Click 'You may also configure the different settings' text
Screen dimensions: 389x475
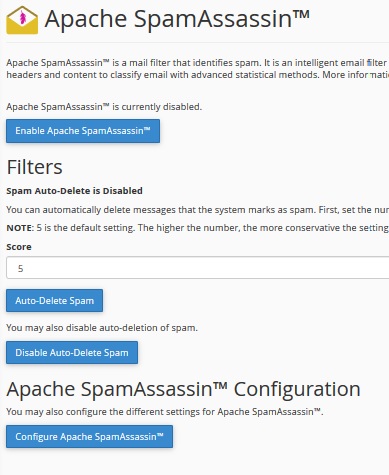tap(165, 412)
